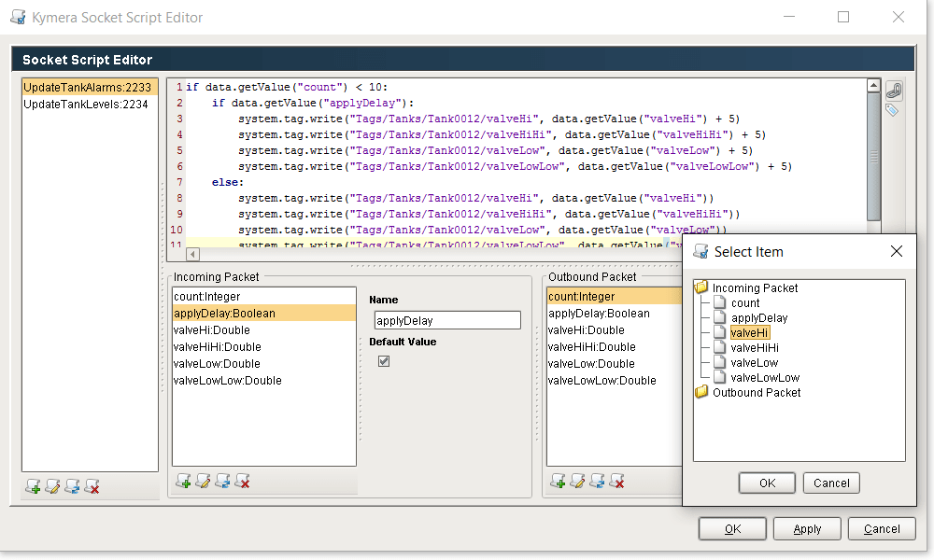934x560 pixels.
Task: Choose valveLowLow label in the Select Item tree
Action: (x=765, y=377)
